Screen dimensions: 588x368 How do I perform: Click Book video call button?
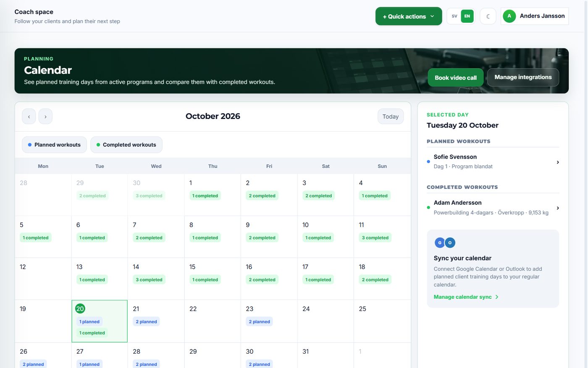[x=456, y=77]
